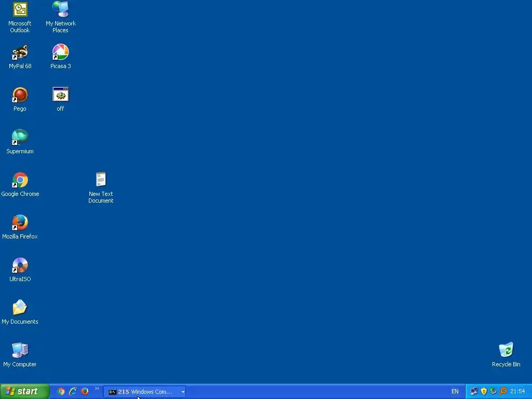
Task: Select the Google Chrome desktop shortcut
Action: pos(20,184)
